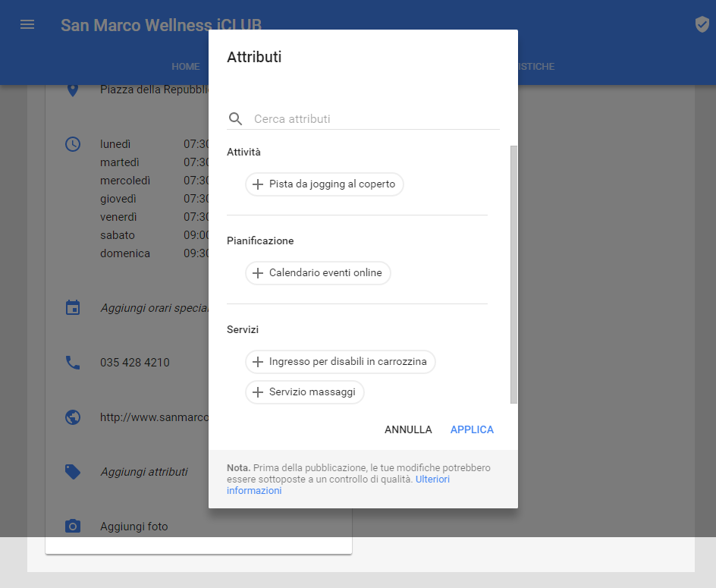Click the Attività section heading
This screenshot has width=716, height=588.
(x=243, y=153)
